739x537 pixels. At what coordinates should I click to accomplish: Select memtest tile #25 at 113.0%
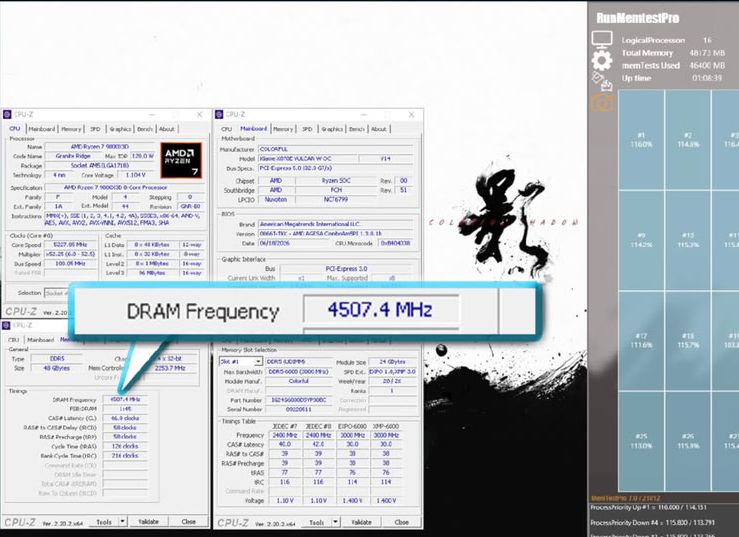tap(641, 441)
